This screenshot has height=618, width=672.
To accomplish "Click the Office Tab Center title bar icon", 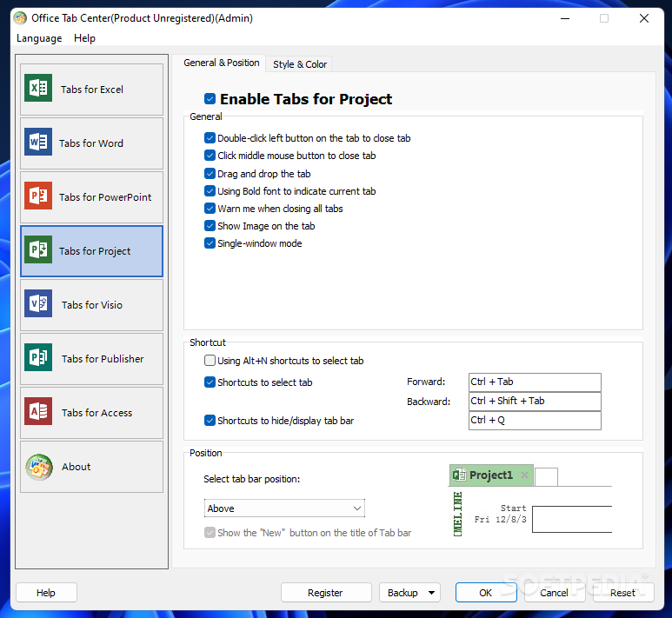I will point(20,18).
